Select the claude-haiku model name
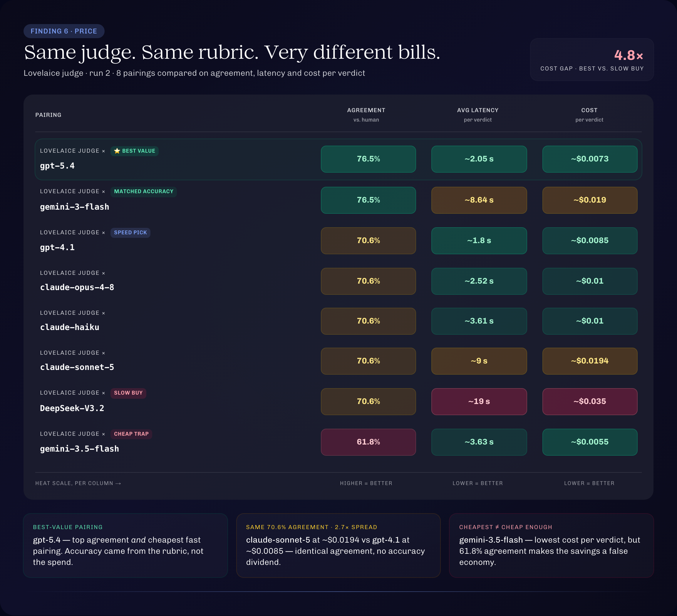 coord(70,327)
